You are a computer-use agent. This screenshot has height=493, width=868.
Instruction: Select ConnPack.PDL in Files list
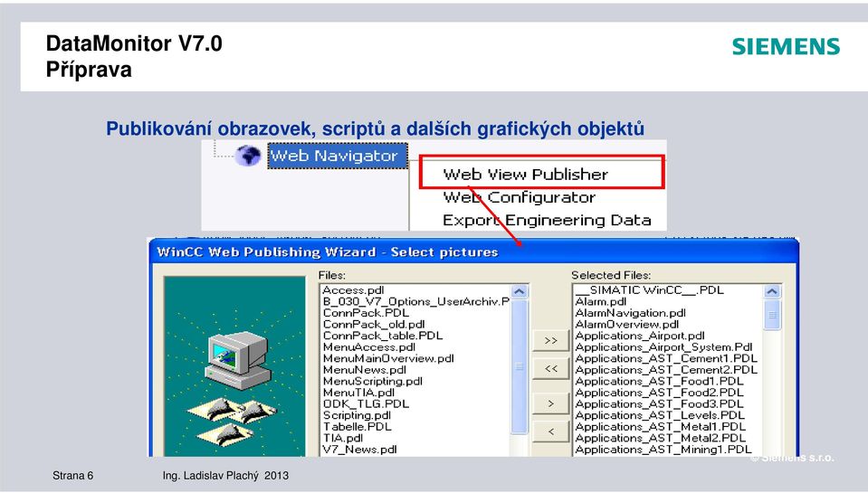point(366,313)
